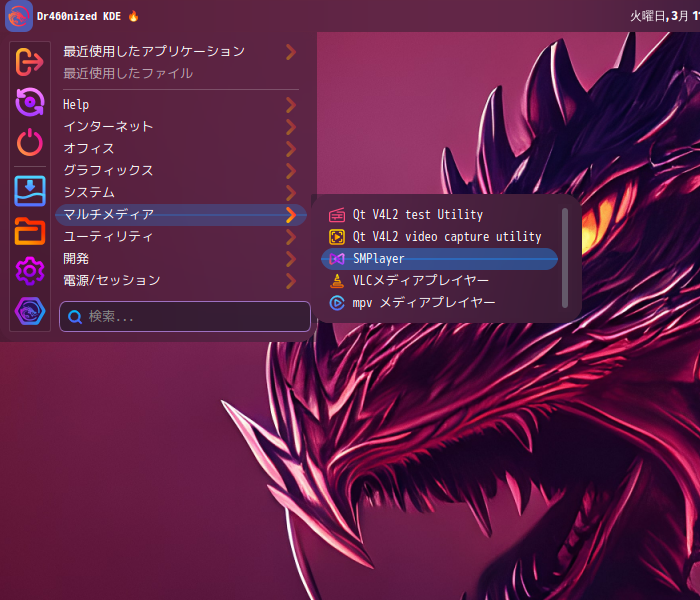This screenshot has width=700, height=600.
Task: Select the マルチメディア category
Action: click(x=181, y=215)
